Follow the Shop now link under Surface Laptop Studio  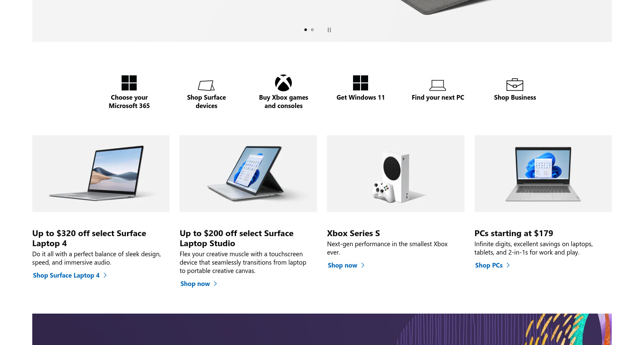195,283
